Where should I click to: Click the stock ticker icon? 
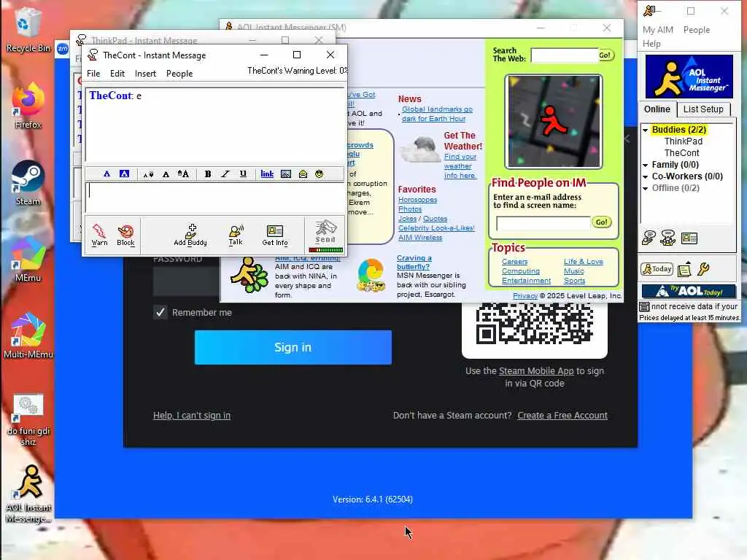click(644, 306)
